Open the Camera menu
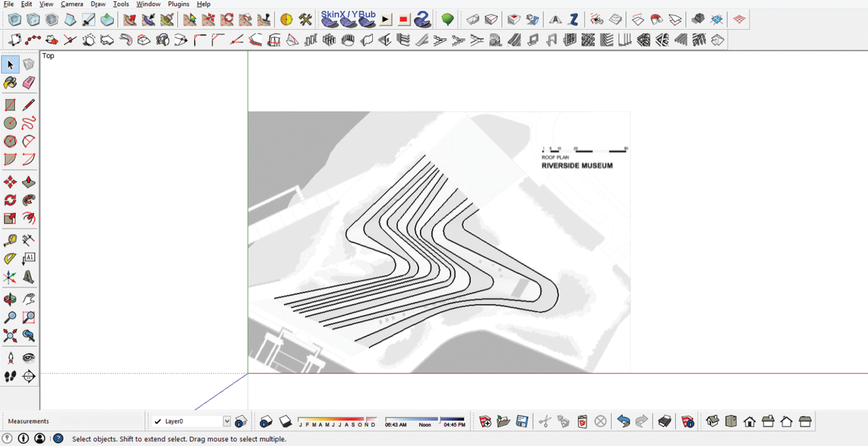 [x=71, y=4]
